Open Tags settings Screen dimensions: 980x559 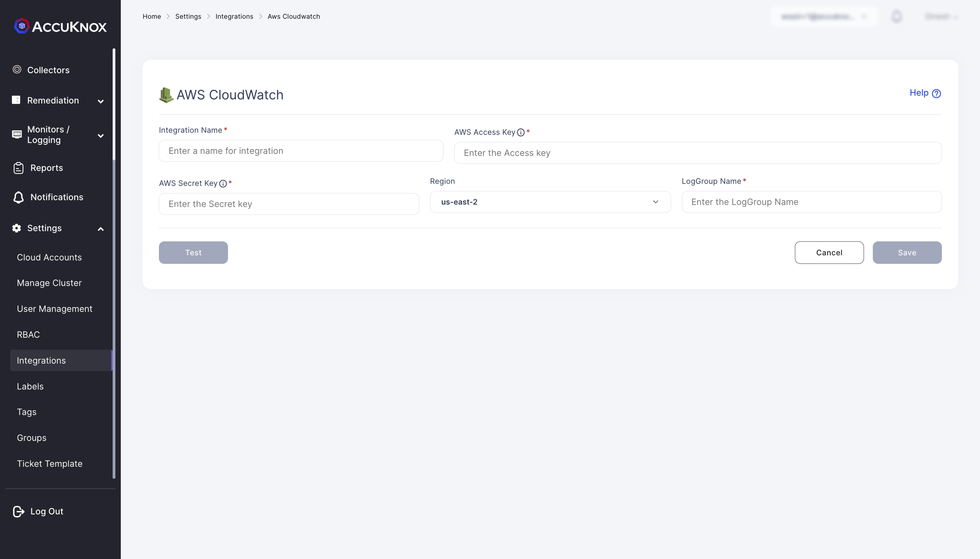27,412
